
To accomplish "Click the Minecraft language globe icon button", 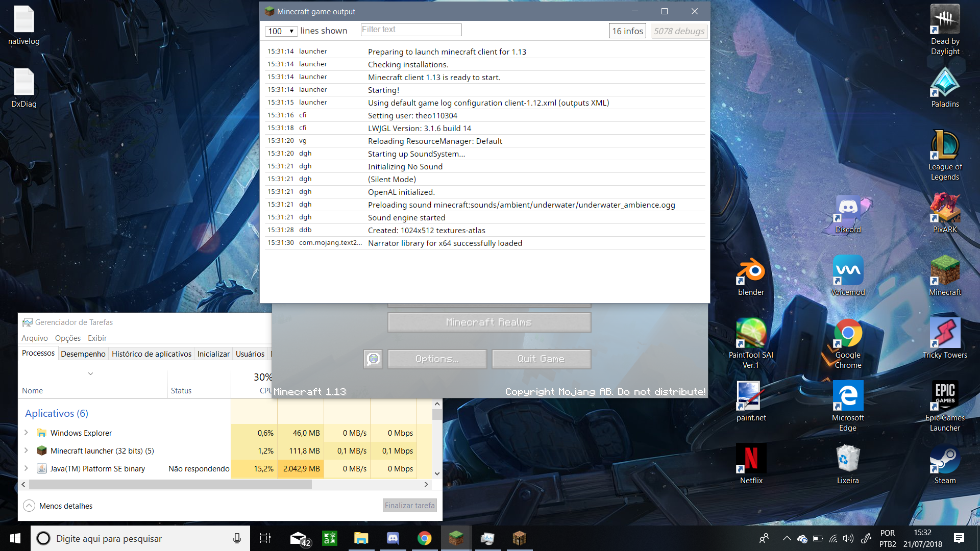I will [x=373, y=359].
